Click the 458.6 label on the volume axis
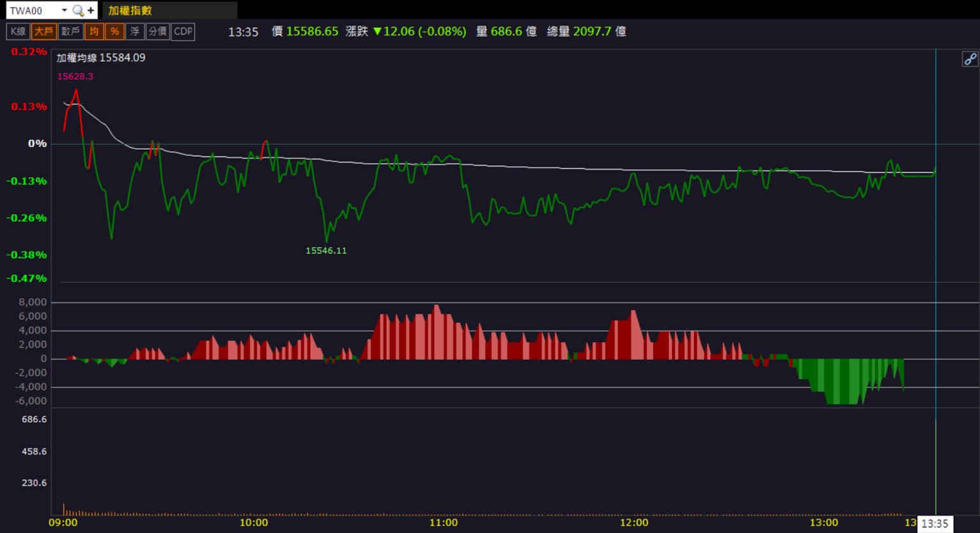980x533 pixels. 35,452
